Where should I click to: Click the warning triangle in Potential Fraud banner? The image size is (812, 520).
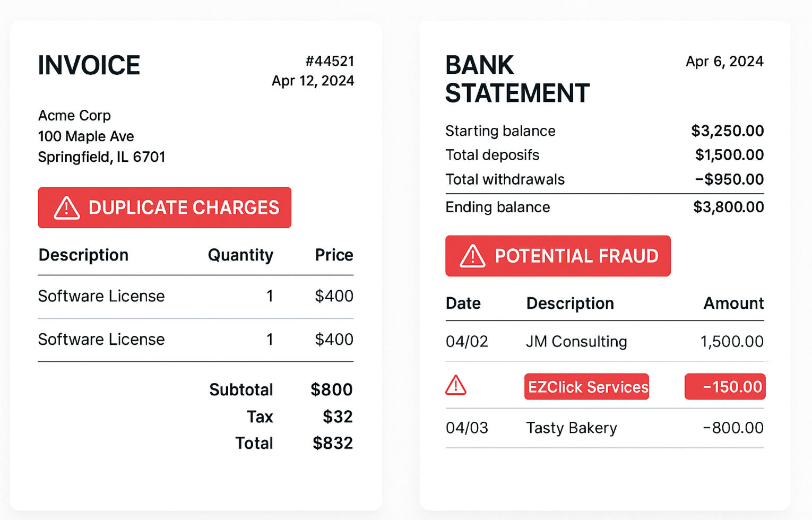pos(472,256)
